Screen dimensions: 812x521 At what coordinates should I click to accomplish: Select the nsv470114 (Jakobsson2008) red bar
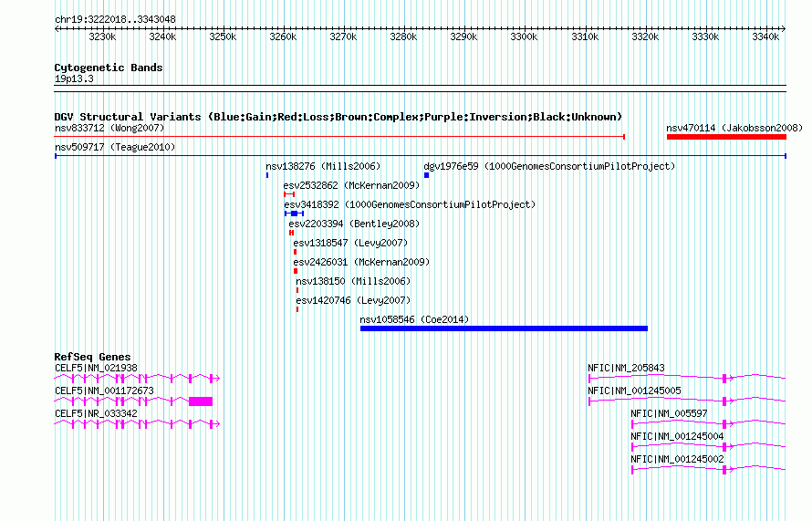coord(726,137)
